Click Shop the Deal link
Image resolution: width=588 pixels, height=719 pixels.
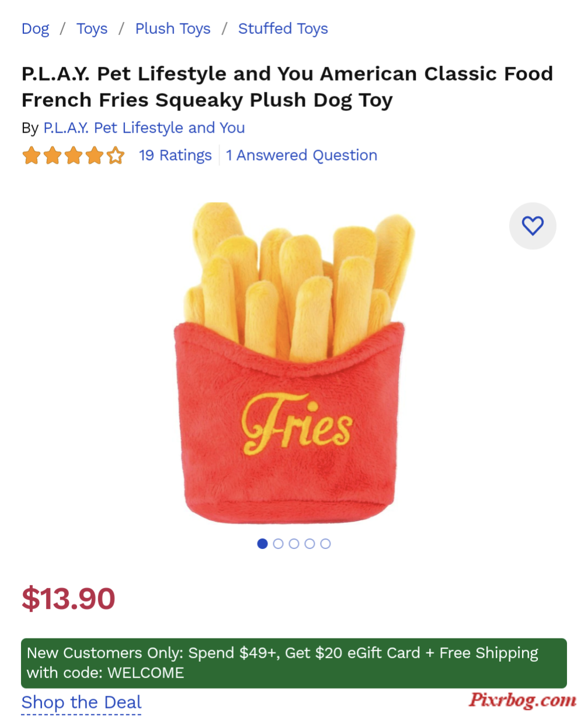pyautogui.click(x=82, y=703)
